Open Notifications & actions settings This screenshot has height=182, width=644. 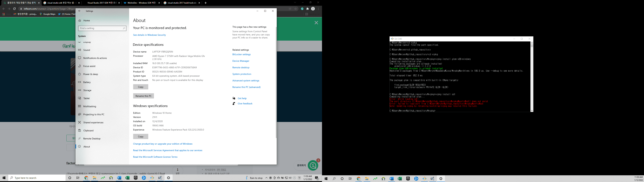coord(95,58)
